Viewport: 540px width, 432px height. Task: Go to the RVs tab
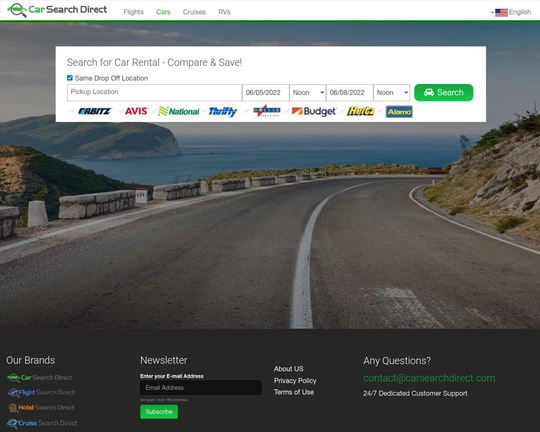[x=224, y=12]
